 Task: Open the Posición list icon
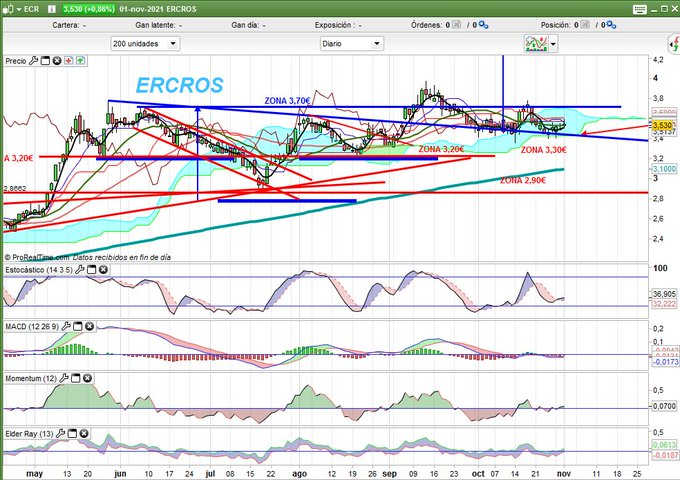[x=585, y=25]
